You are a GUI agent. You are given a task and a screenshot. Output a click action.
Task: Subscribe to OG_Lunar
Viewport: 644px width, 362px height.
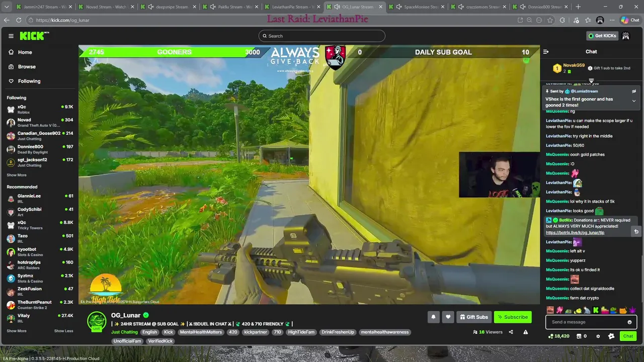[513, 317]
